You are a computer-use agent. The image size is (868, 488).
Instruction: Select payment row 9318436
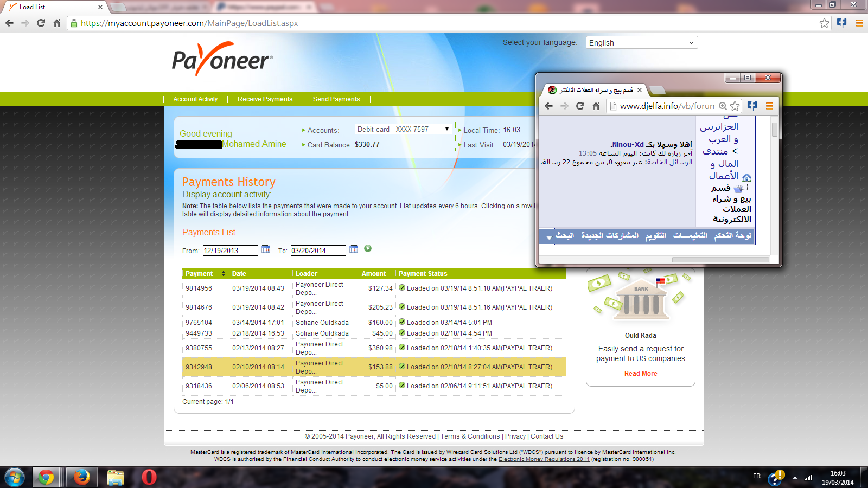tap(374, 386)
